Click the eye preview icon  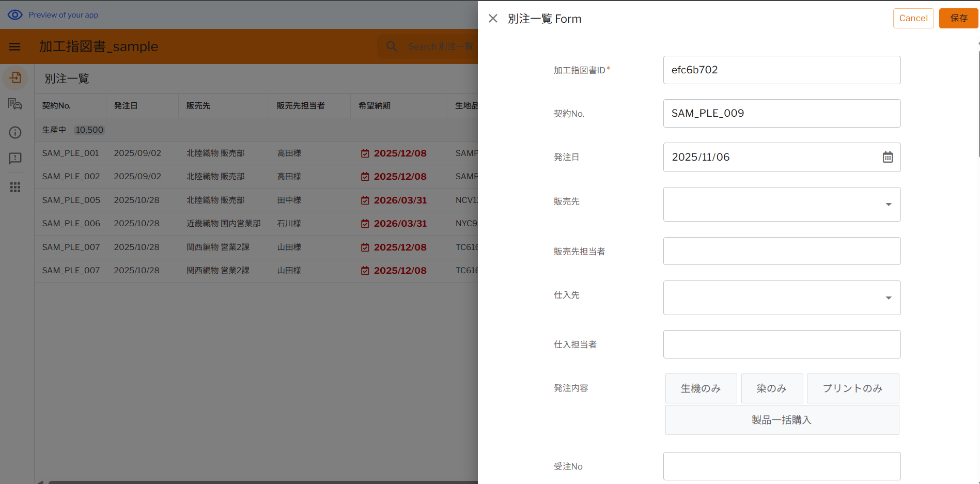pos(15,15)
